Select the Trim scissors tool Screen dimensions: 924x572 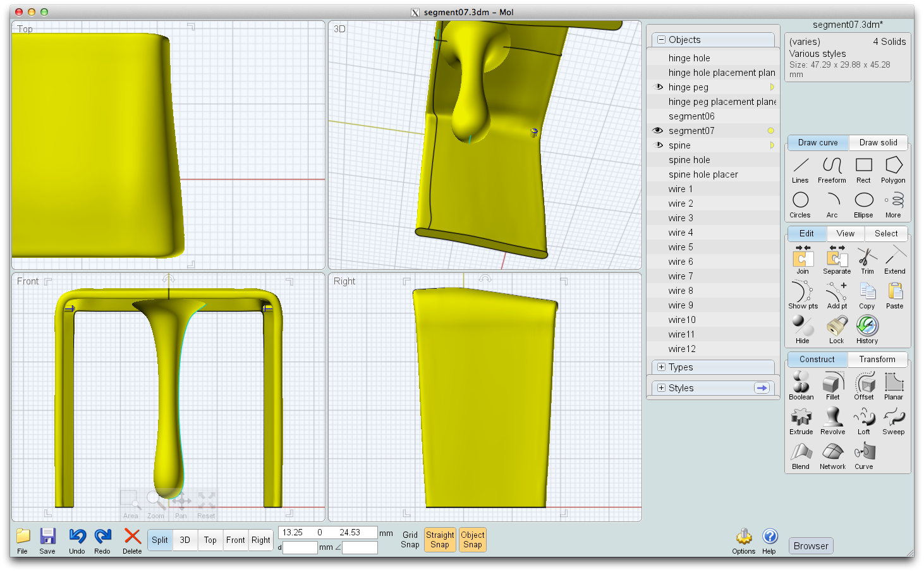[x=867, y=260]
